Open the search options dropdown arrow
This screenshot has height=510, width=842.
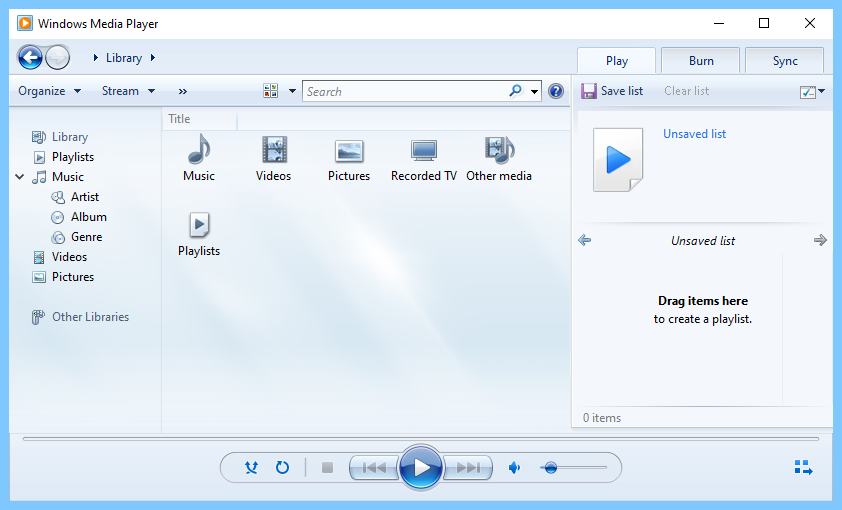[534, 91]
